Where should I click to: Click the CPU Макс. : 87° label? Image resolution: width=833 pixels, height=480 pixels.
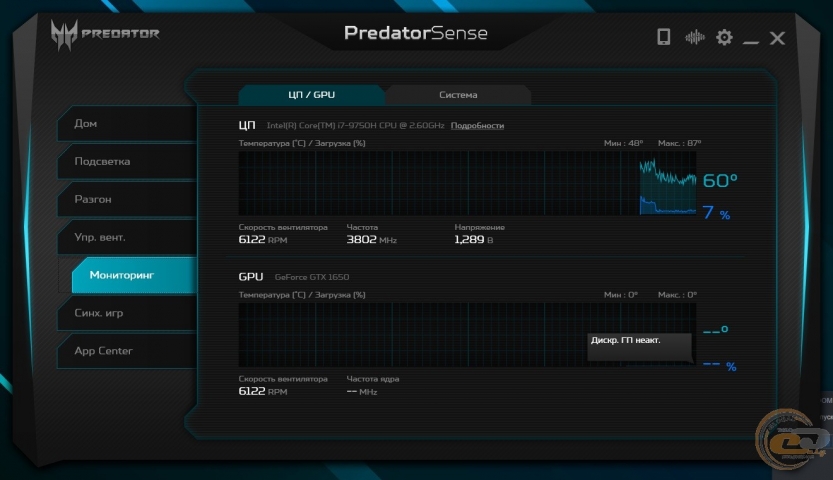click(x=679, y=143)
